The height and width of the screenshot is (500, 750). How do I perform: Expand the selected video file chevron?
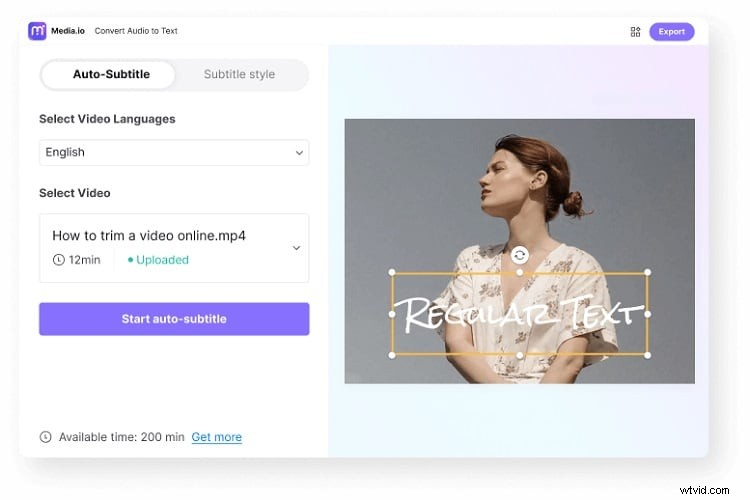(x=297, y=248)
